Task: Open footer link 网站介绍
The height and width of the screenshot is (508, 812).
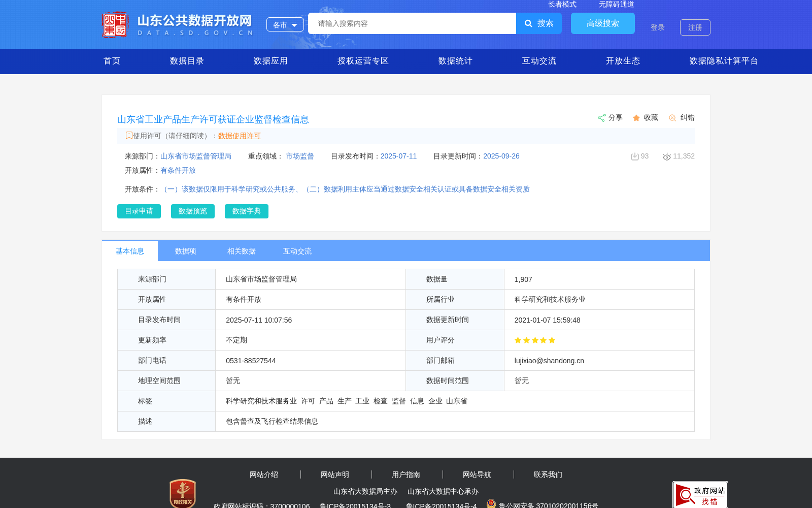Action: click(264, 474)
